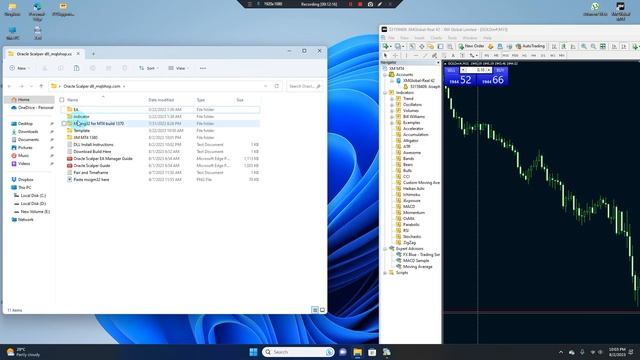640x360 pixels.
Task: Expand the Bill Williams folder in Navigator
Action: 392,117
